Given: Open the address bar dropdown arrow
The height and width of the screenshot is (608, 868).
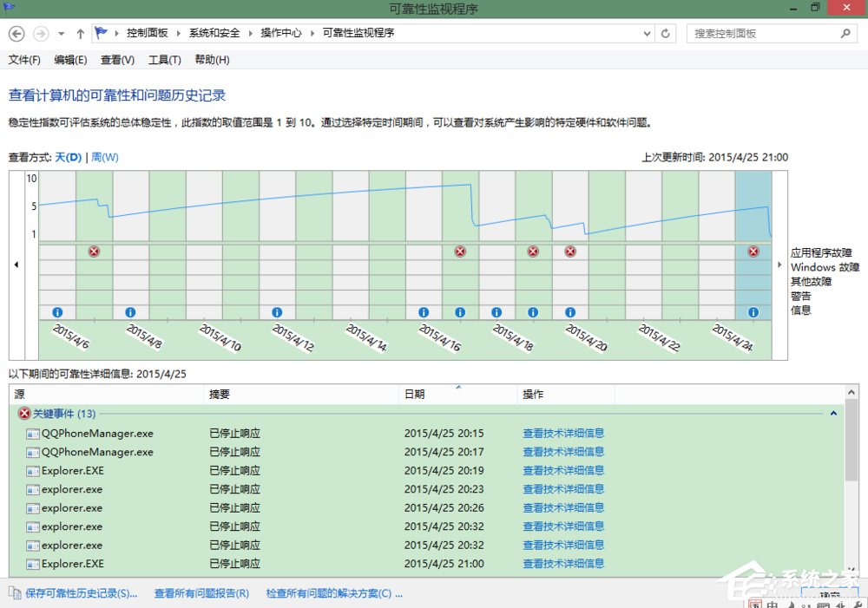Looking at the screenshot, I should pyautogui.click(x=647, y=33).
